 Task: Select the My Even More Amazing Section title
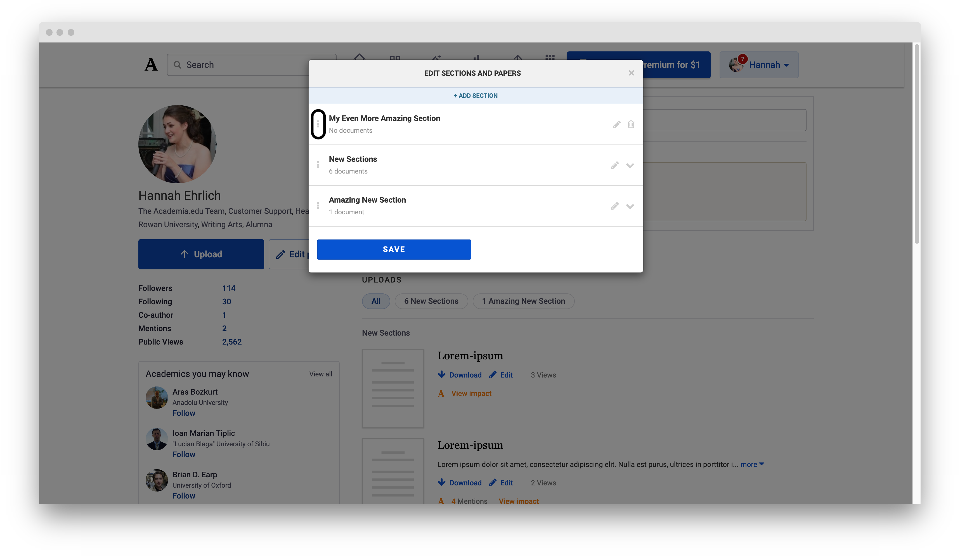[384, 118]
